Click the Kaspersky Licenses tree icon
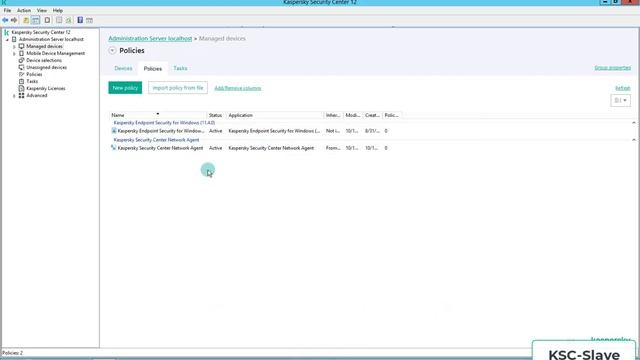Screen dimensions: 640x360 coord(22,88)
